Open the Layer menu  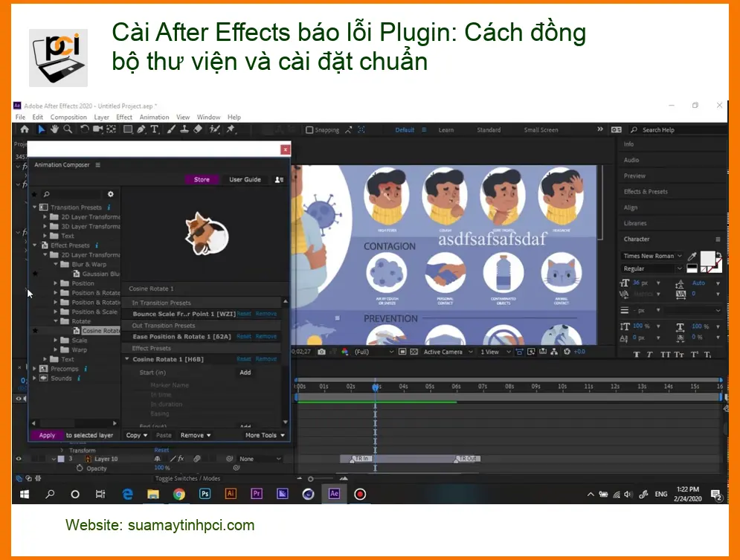(101, 117)
